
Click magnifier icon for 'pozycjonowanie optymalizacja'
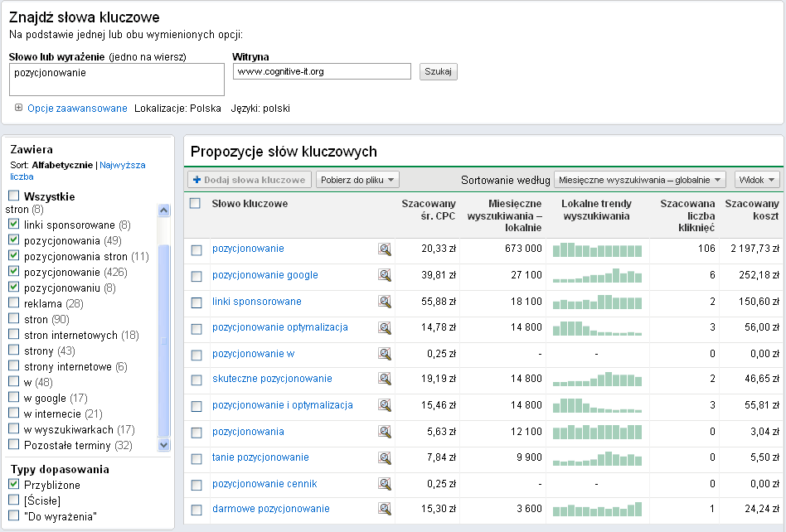click(x=385, y=328)
